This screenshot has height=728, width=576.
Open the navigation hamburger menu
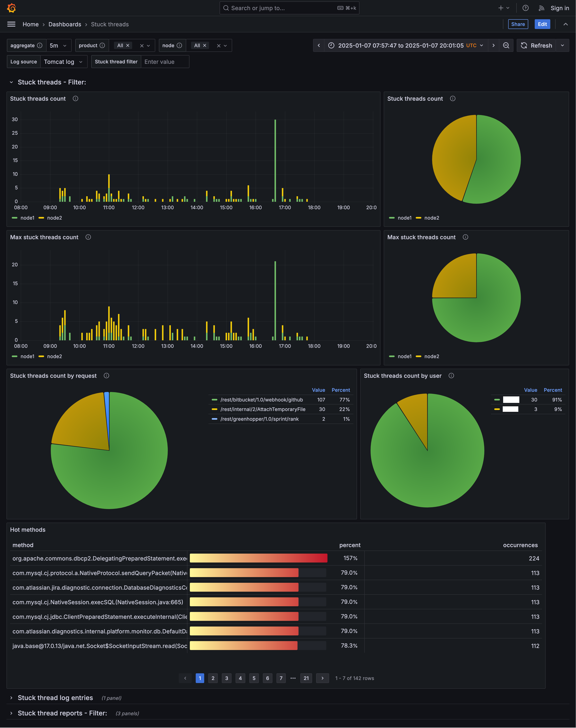pyautogui.click(x=11, y=24)
